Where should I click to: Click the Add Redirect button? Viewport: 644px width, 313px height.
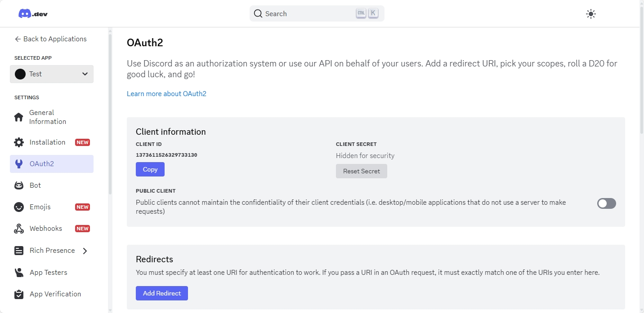(162, 293)
